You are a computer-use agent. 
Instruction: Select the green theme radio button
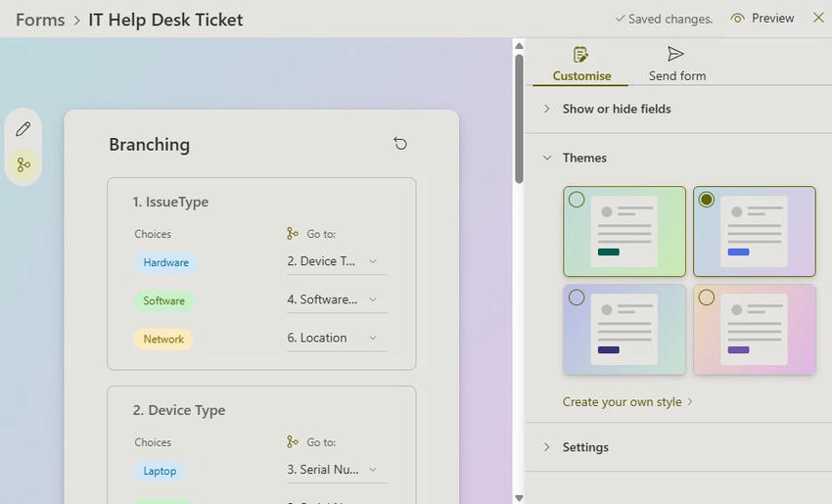pyautogui.click(x=577, y=200)
